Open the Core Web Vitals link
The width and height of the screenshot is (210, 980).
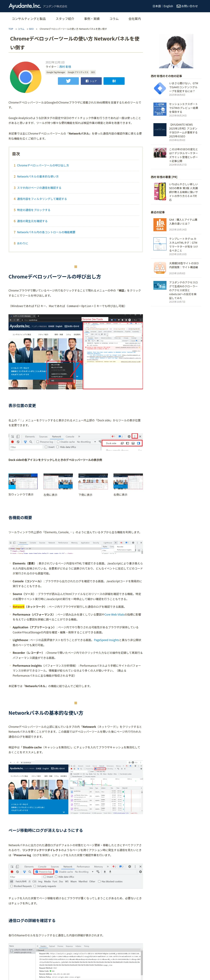[114, 614]
